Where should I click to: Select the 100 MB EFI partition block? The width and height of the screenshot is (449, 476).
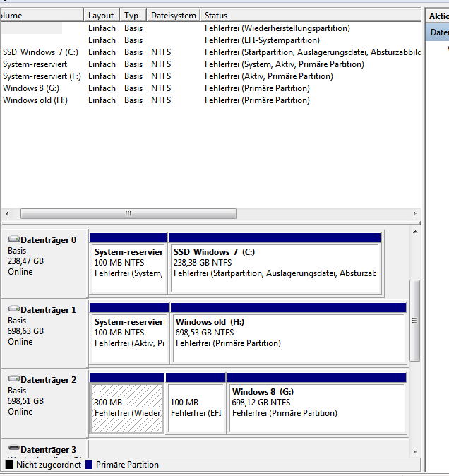pos(196,403)
